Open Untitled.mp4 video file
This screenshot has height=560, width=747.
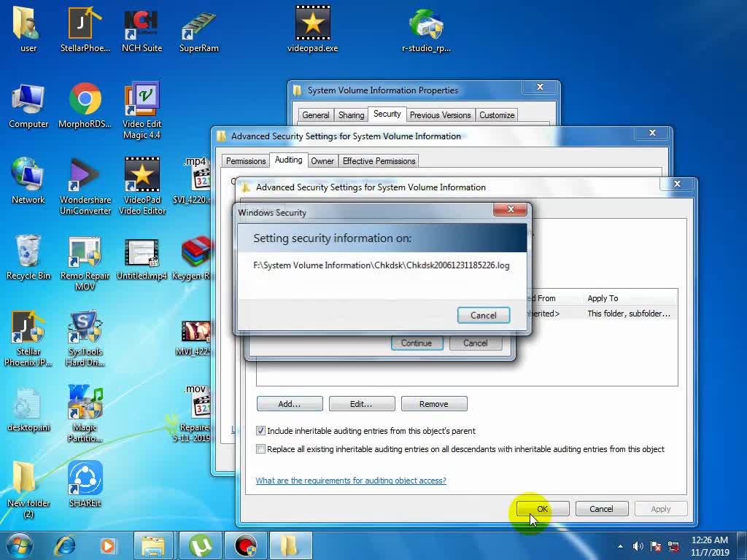tap(142, 260)
